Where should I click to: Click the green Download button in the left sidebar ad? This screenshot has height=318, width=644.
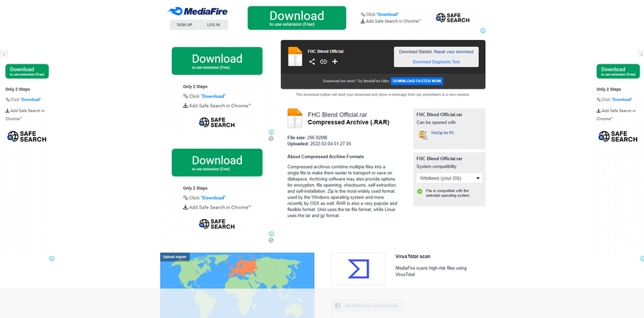[27, 71]
